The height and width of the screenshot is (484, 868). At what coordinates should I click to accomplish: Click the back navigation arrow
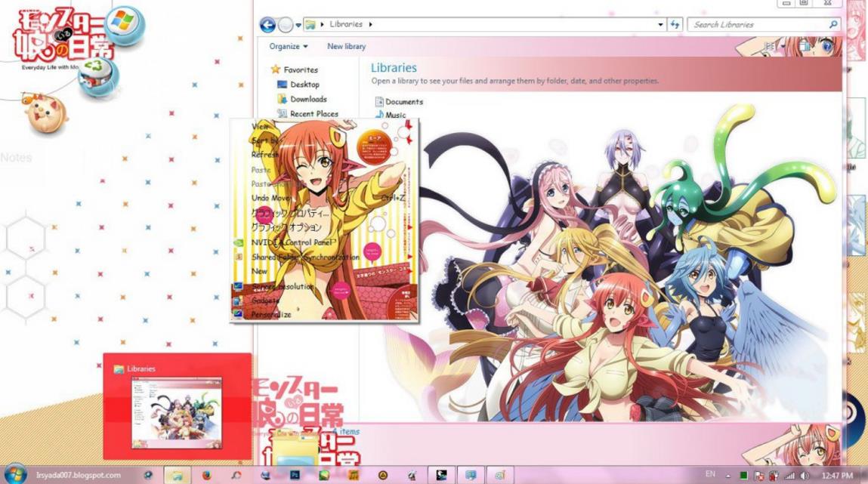tap(267, 23)
